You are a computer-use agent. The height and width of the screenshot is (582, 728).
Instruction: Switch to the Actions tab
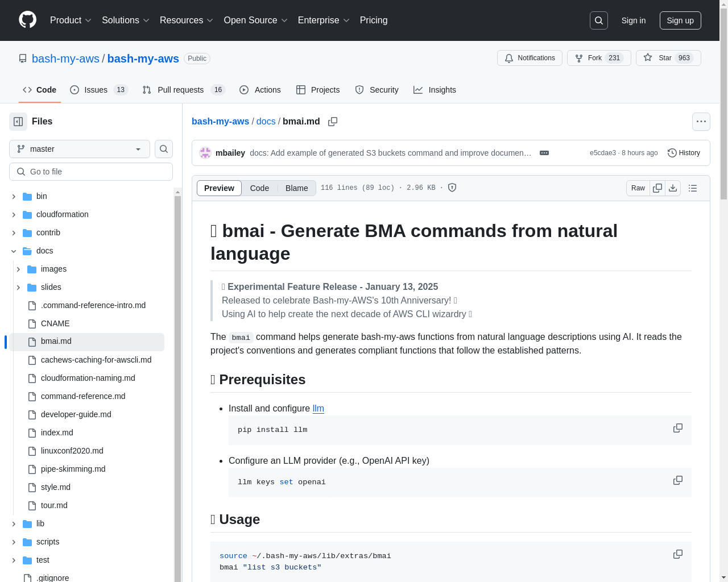(260, 90)
